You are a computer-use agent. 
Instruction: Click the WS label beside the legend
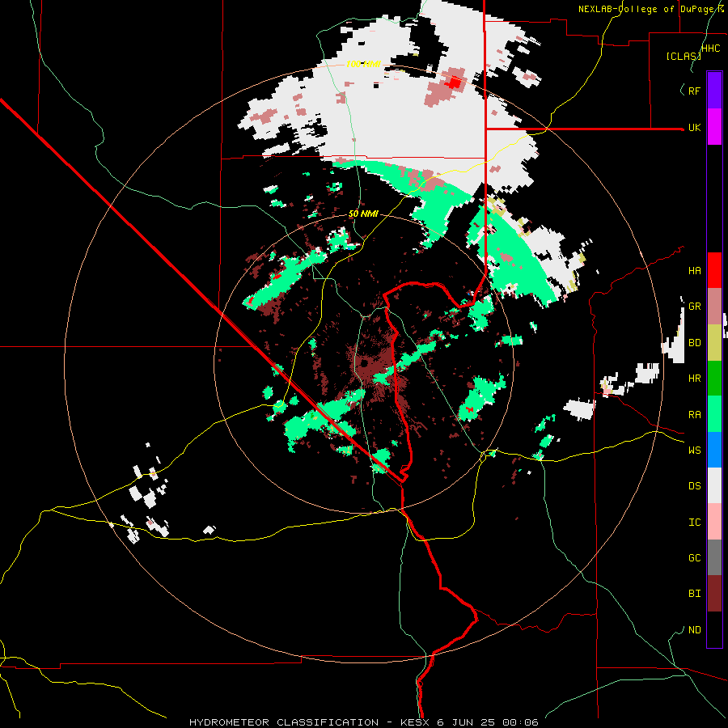coord(694,450)
